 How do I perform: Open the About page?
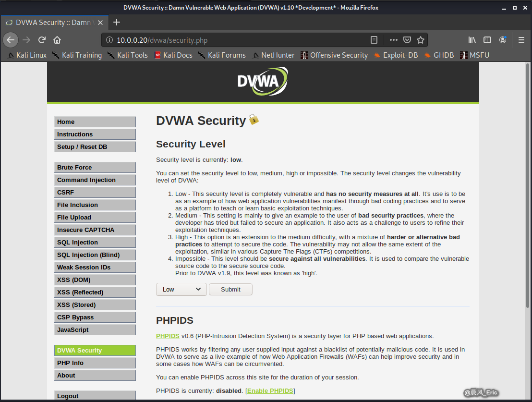(x=95, y=376)
